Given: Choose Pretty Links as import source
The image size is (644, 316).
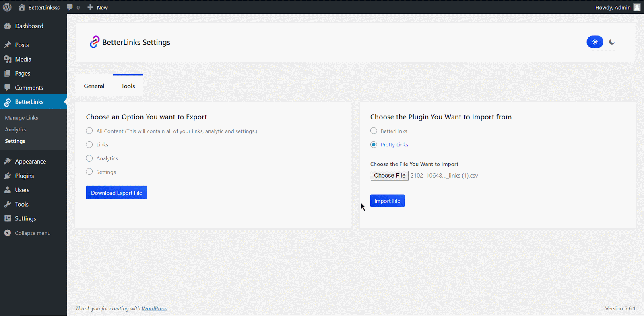Looking at the screenshot, I should (374, 145).
